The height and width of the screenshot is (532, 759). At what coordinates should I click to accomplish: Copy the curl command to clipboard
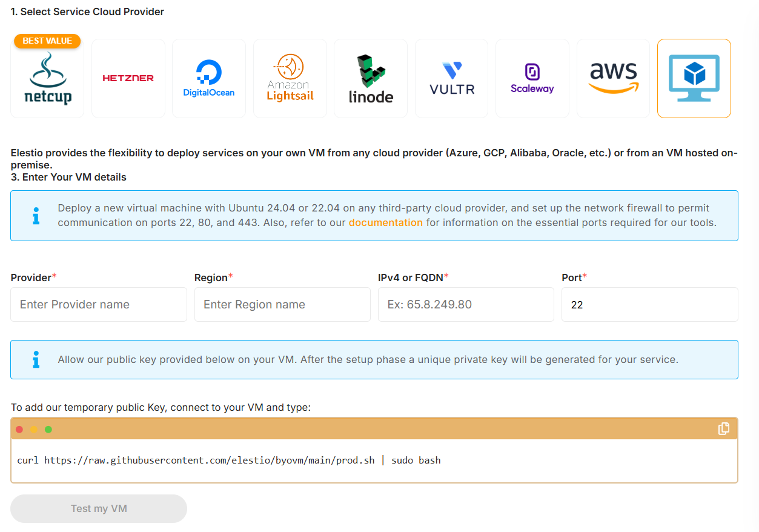click(723, 428)
